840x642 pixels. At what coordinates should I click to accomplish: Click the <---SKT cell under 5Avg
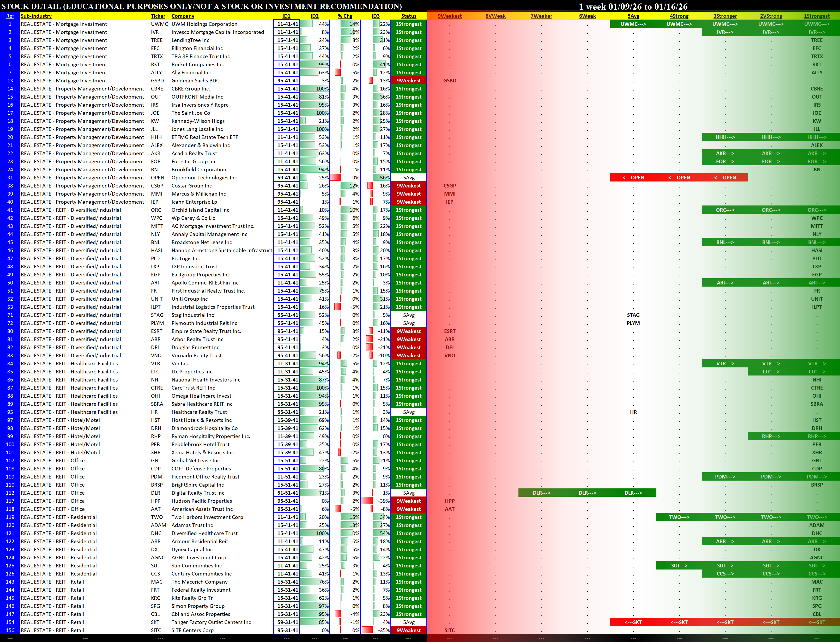pyautogui.click(x=633, y=622)
